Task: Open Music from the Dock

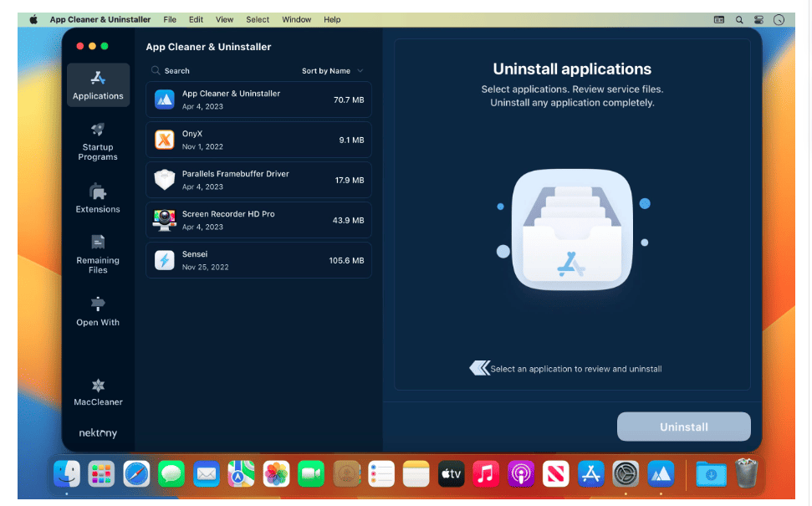Action: 486,473
